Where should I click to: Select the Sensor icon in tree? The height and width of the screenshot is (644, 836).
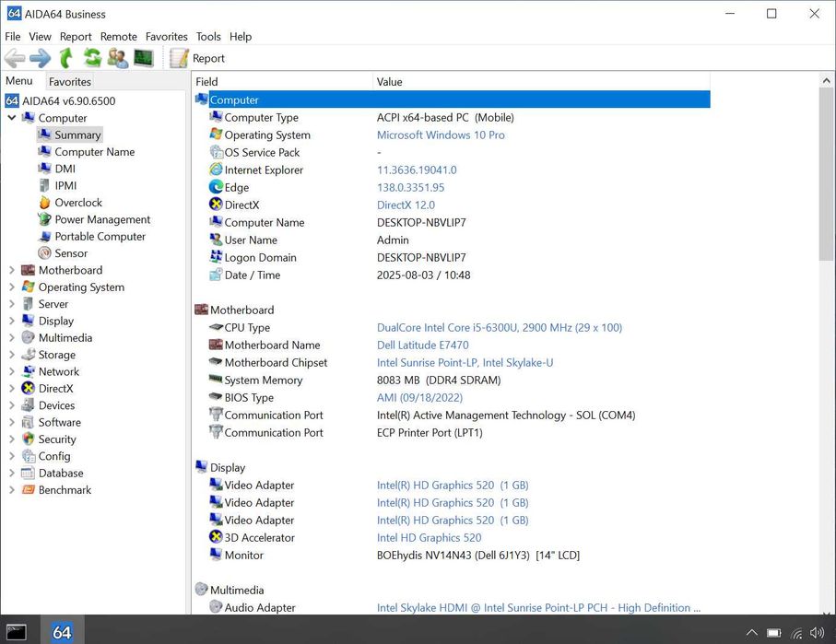[45, 253]
